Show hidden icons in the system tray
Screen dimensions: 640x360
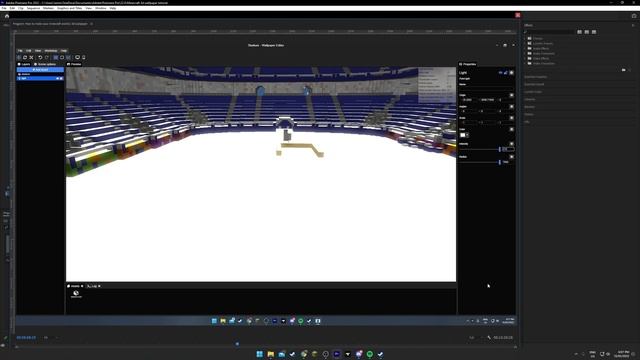576,354
